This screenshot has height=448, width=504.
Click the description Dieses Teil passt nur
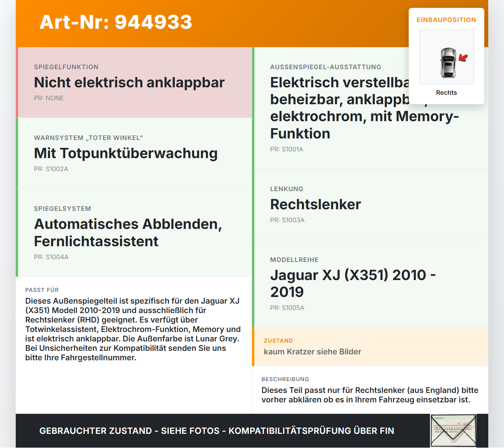(370, 395)
